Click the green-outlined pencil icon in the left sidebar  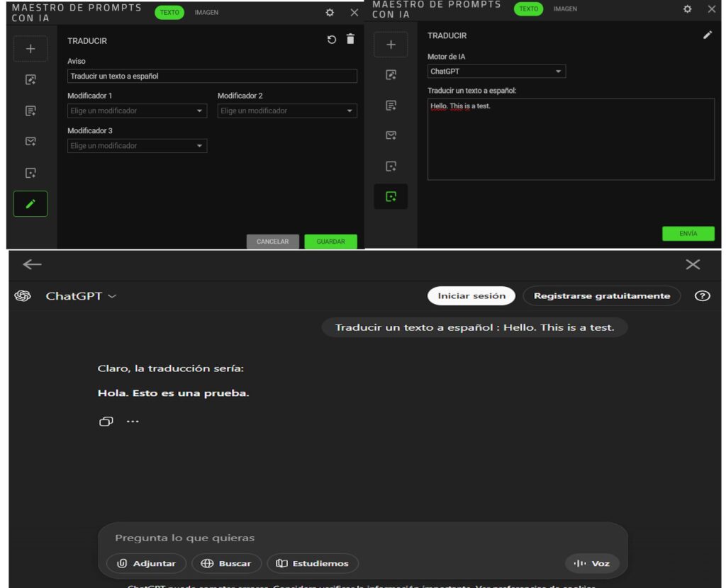(x=30, y=204)
